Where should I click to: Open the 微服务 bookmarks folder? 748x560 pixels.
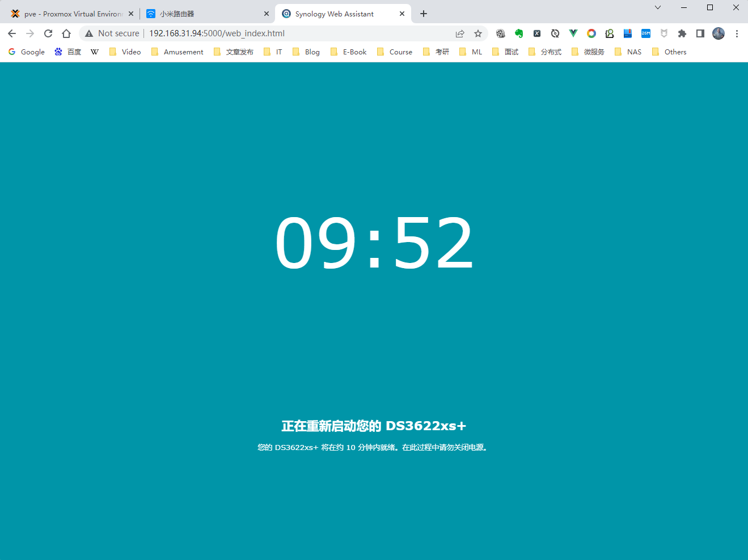pyautogui.click(x=589, y=52)
